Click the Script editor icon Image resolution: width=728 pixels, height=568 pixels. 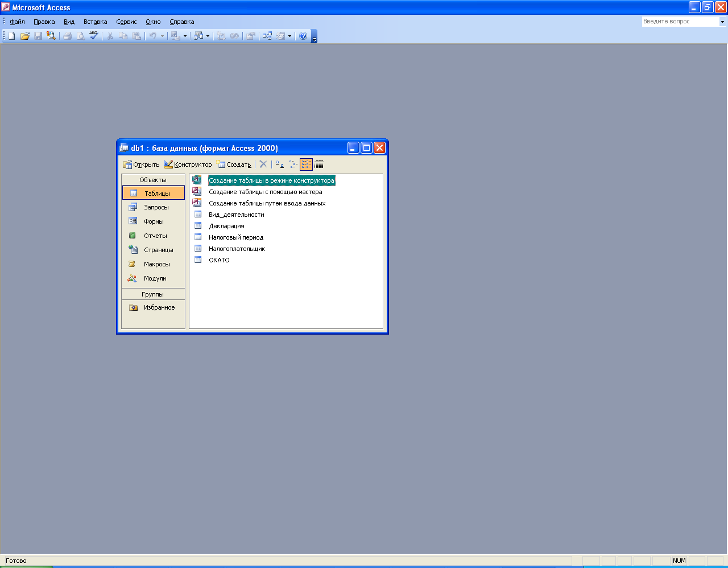[x=234, y=36]
